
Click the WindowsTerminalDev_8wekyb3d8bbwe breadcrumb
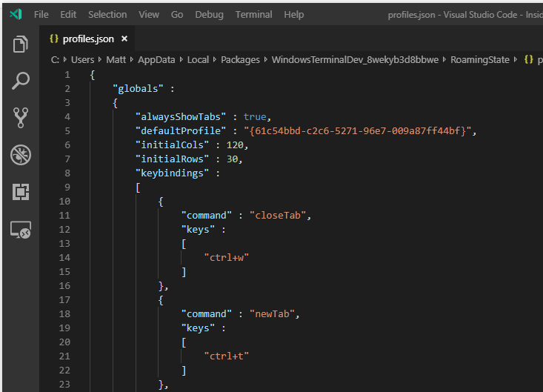pos(354,59)
